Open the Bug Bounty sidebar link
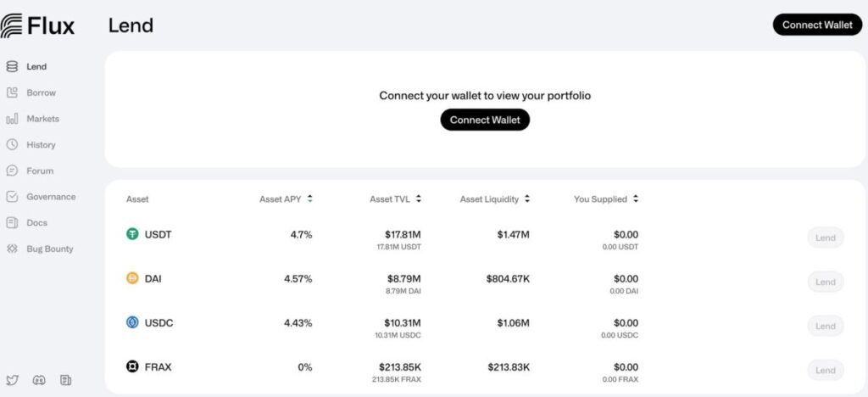 tap(49, 249)
